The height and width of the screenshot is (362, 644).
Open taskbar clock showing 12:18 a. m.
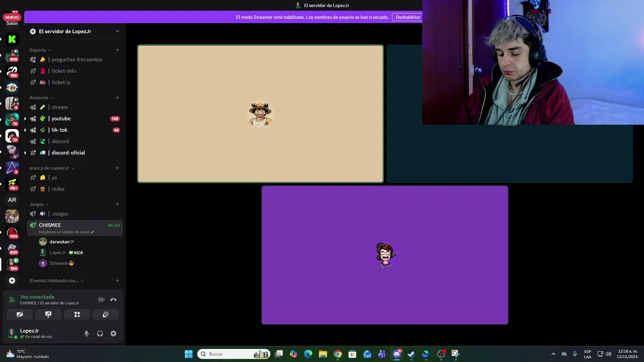[x=627, y=354]
